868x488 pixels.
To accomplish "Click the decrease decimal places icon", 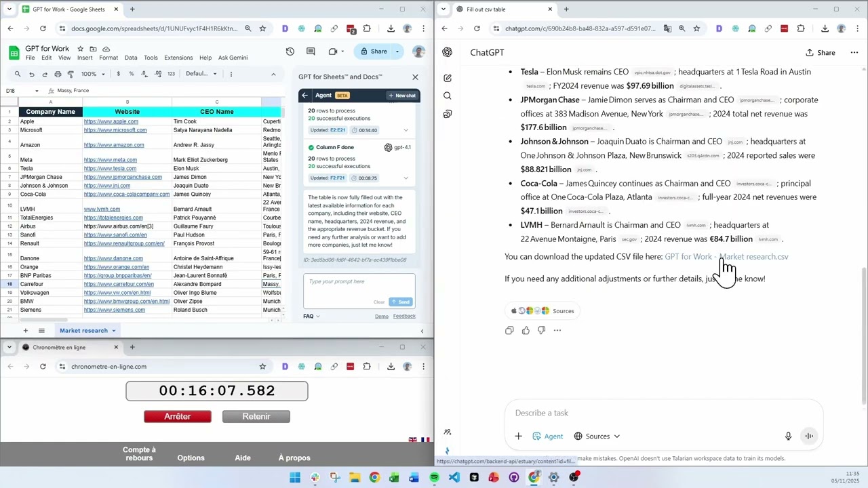I will pos(144,74).
